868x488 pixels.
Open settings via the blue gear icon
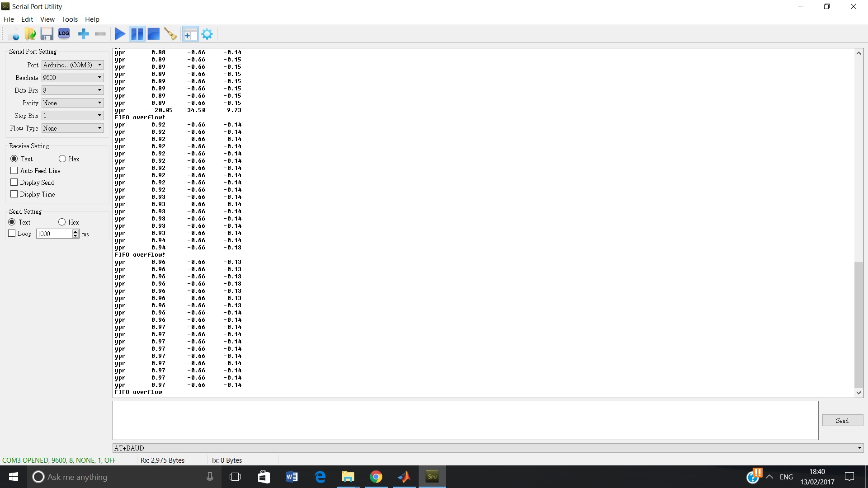coord(207,34)
